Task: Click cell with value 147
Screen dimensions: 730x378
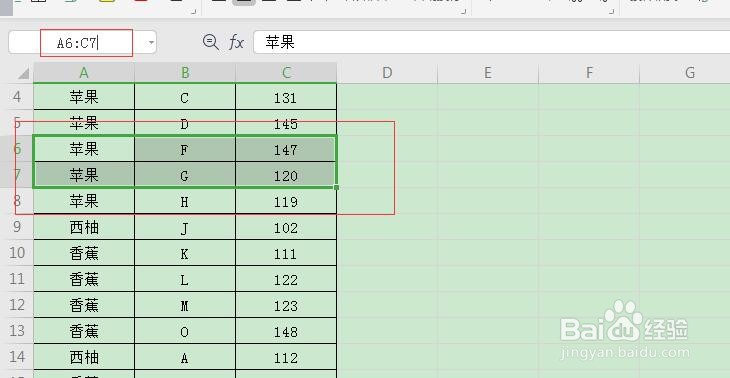Action: click(286, 149)
